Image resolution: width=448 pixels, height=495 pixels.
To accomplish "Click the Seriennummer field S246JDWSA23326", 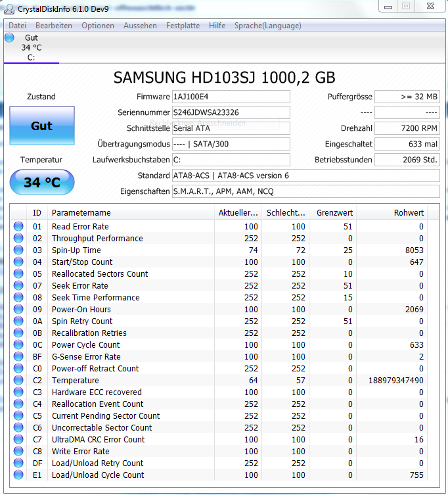I will click(x=231, y=112).
